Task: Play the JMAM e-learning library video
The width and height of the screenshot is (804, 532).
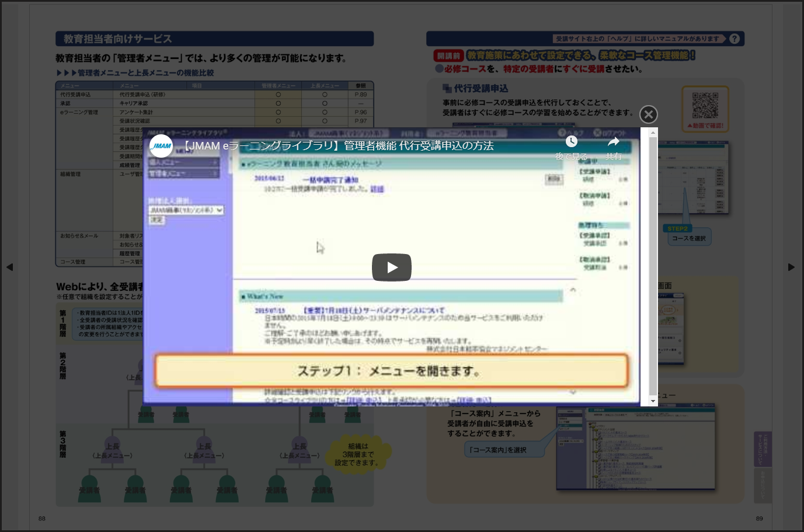Action: [x=392, y=267]
